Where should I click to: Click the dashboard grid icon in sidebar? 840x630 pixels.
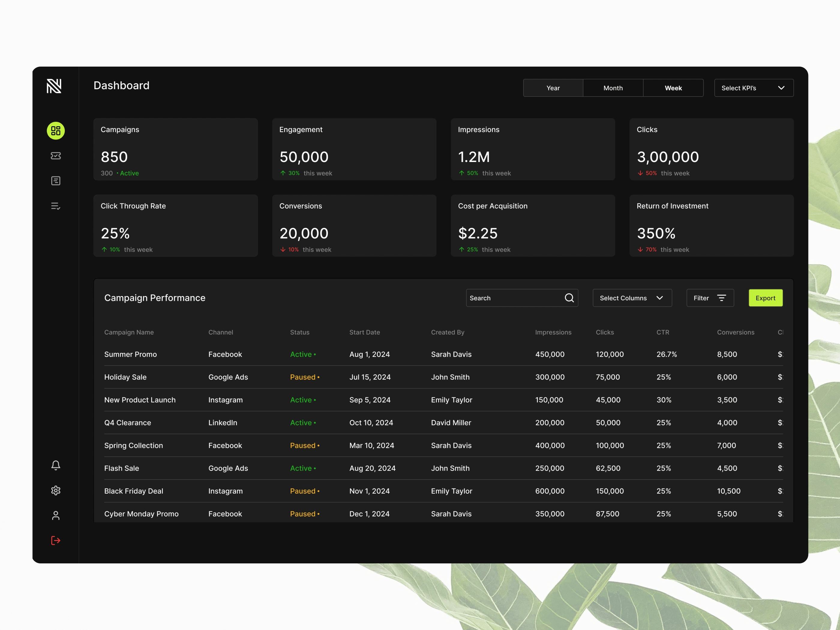pos(55,130)
